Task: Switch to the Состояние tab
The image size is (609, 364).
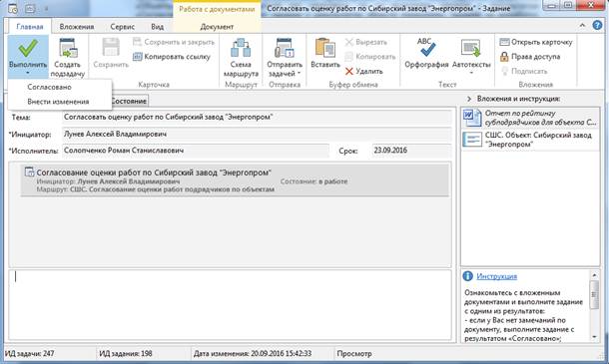Action: 129,101
